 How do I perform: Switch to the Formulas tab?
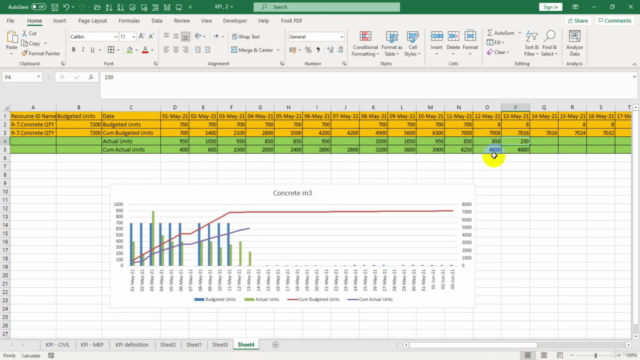click(x=129, y=20)
